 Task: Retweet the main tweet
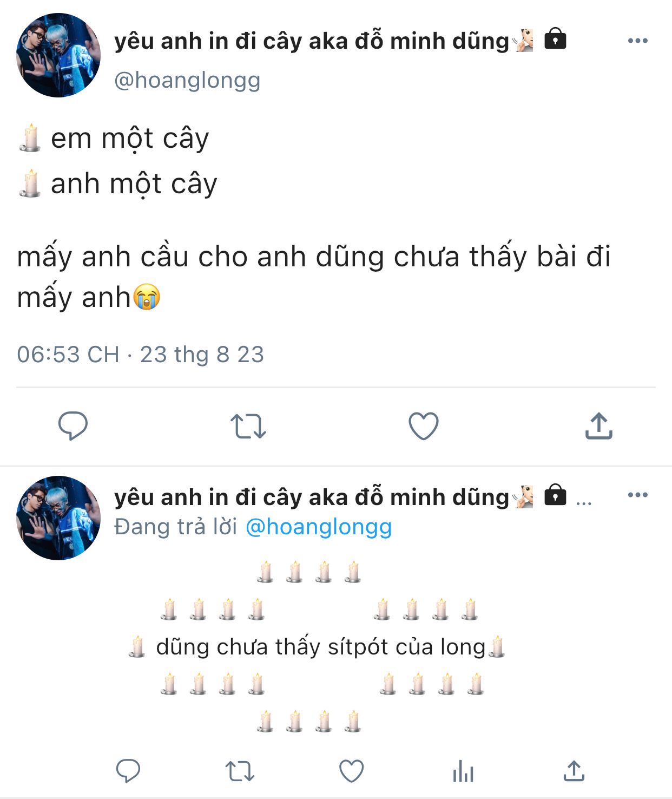click(248, 426)
